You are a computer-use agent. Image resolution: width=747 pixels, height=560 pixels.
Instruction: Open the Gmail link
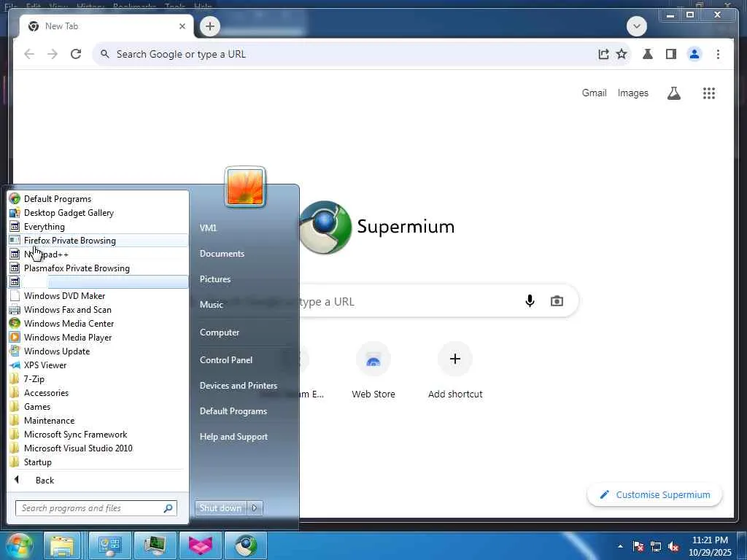[594, 93]
